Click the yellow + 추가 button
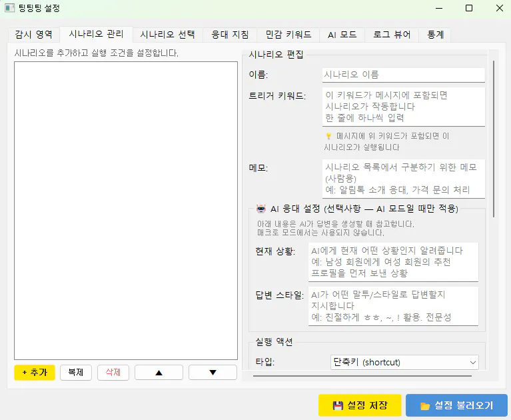Screen dimensions: 511x420 pos(35,373)
